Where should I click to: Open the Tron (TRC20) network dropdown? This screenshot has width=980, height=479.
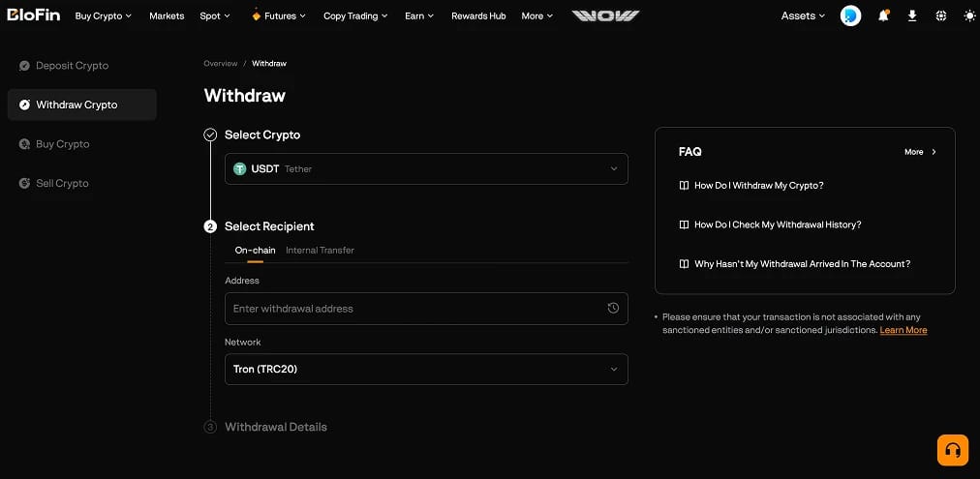(x=426, y=369)
